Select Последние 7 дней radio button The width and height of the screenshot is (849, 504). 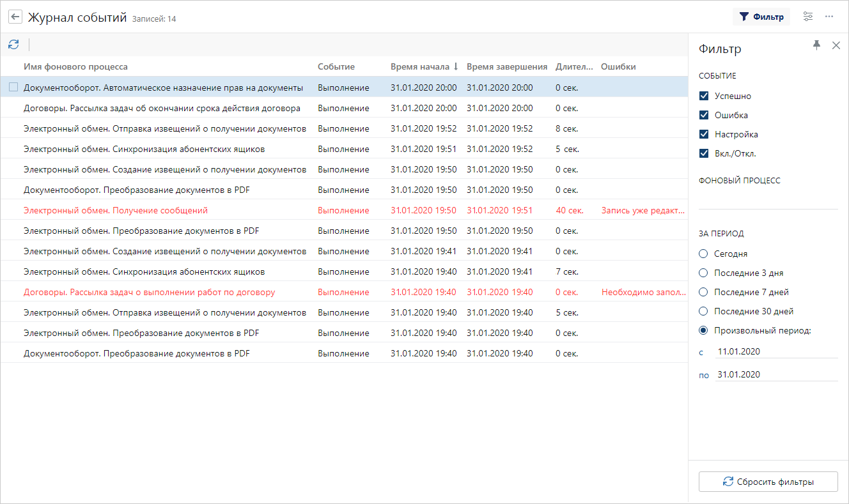click(704, 293)
